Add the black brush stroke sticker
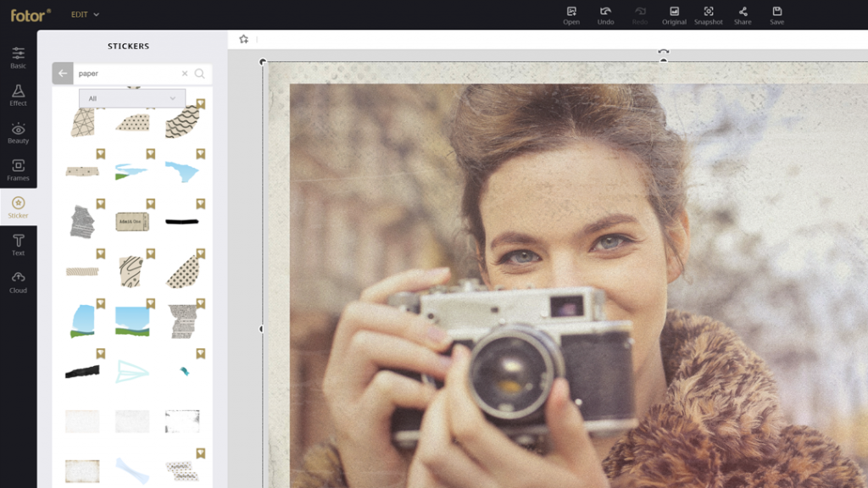Image resolution: width=868 pixels, height=488 pixels. (182, 222)
